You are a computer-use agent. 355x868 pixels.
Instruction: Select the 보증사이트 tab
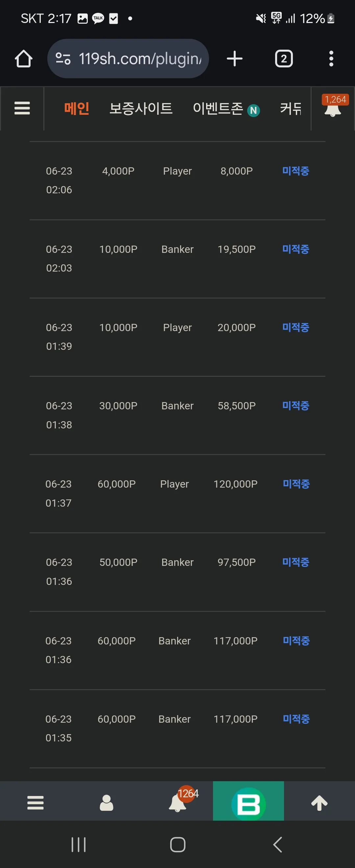pyautogui.click(x=141, y=108)
